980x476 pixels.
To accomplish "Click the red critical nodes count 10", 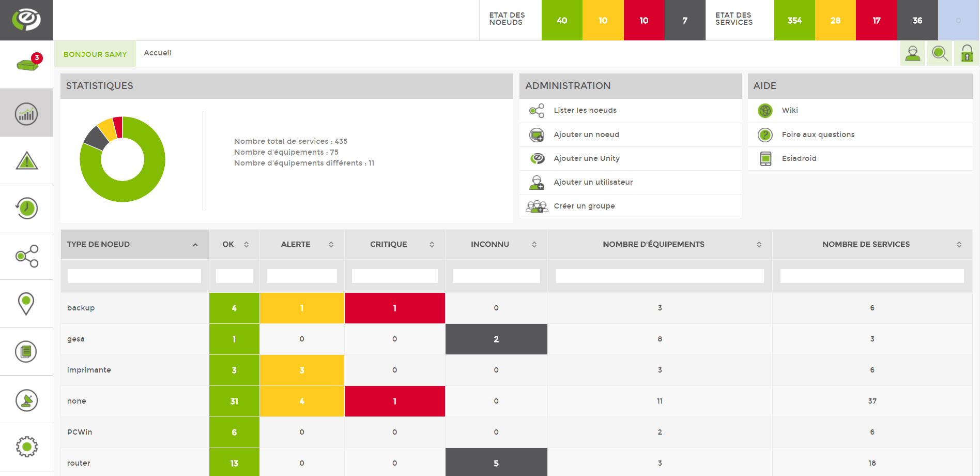I will tap(644, 20).
